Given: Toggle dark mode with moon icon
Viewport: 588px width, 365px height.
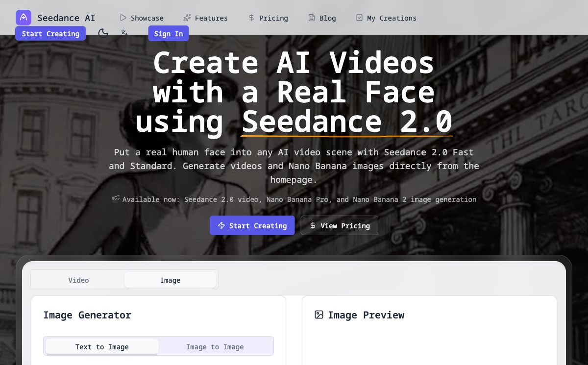Looking at the screenshot, I should pyautogui.click(x=103, y=33).
